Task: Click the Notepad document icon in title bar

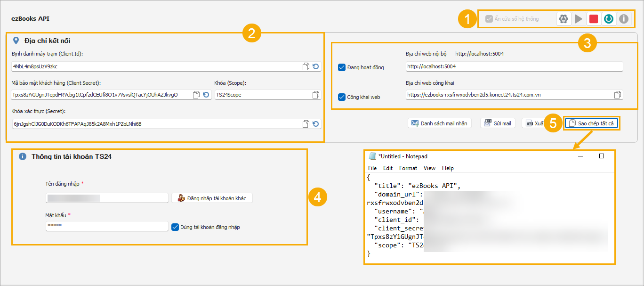Action: point(372,156)
